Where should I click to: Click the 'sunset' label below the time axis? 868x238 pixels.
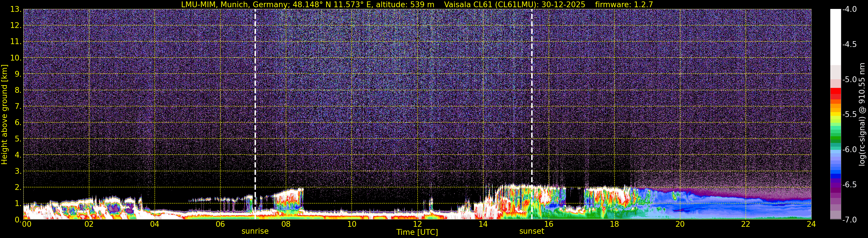[x=532, y=231]
